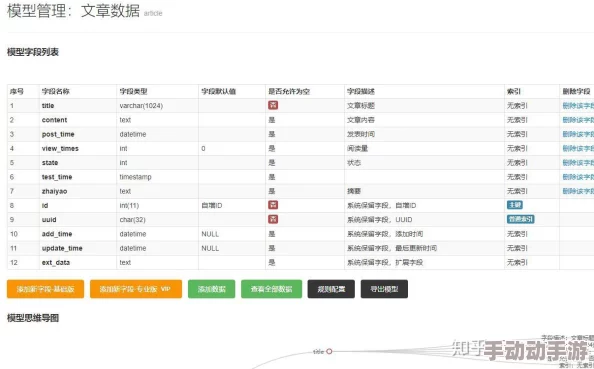Select field name update_time

(x=62, y=248)
